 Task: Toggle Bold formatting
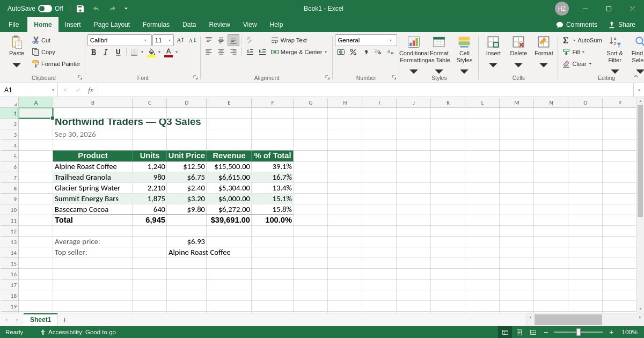click(93, 52)
